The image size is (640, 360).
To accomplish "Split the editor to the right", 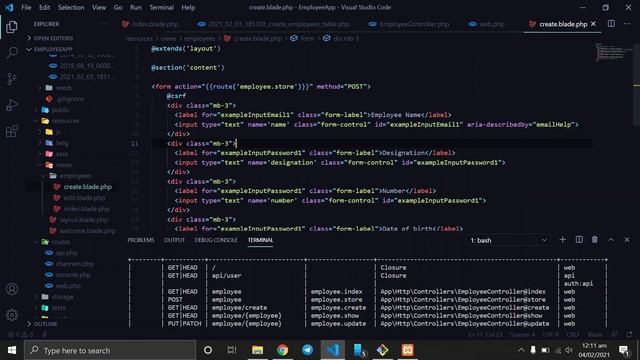I will [611, 24].
